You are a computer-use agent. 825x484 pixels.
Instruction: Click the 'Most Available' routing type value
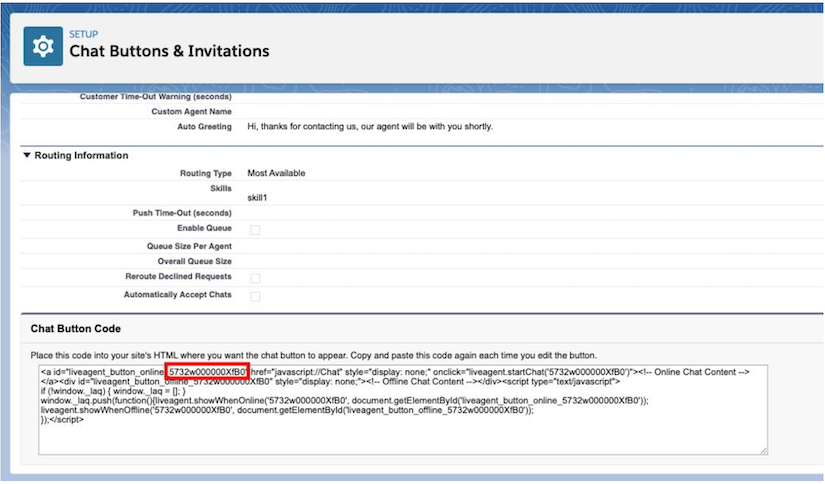(276, 173)
